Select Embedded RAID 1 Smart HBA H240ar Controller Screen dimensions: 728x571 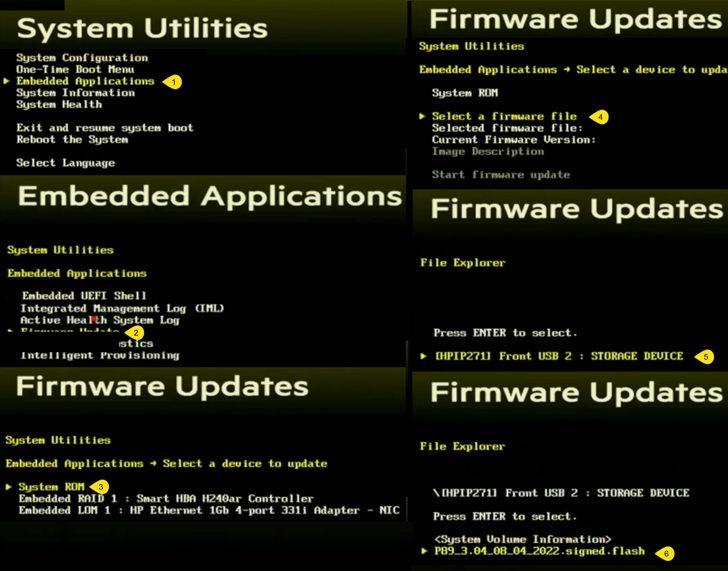point(166,499)
